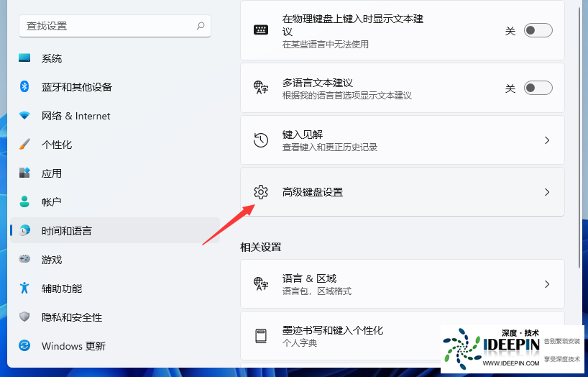
Task: Toggle 在物理键盘上键入时显示文本建议 switch
Action: click(538, 30)
